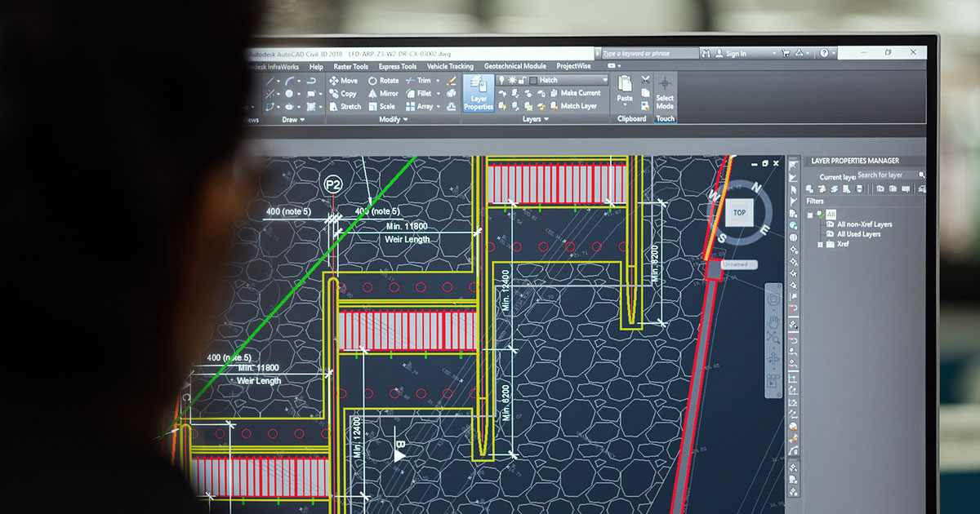The image size is (980, 514).
Task: Start the Array tool
Action: click(419, 107)
